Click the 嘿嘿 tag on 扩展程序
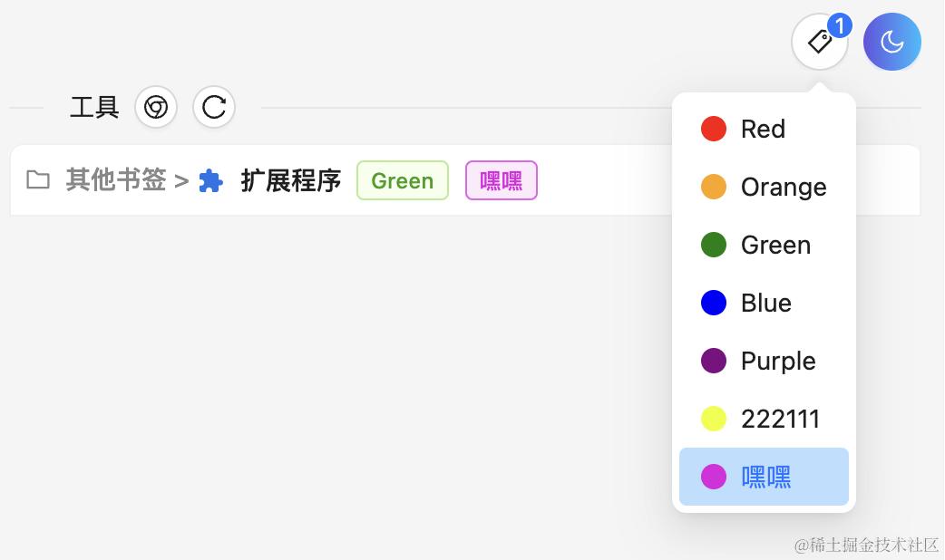Screen dimensions: 945x560 pyautogui.click(x=502, y=180)
